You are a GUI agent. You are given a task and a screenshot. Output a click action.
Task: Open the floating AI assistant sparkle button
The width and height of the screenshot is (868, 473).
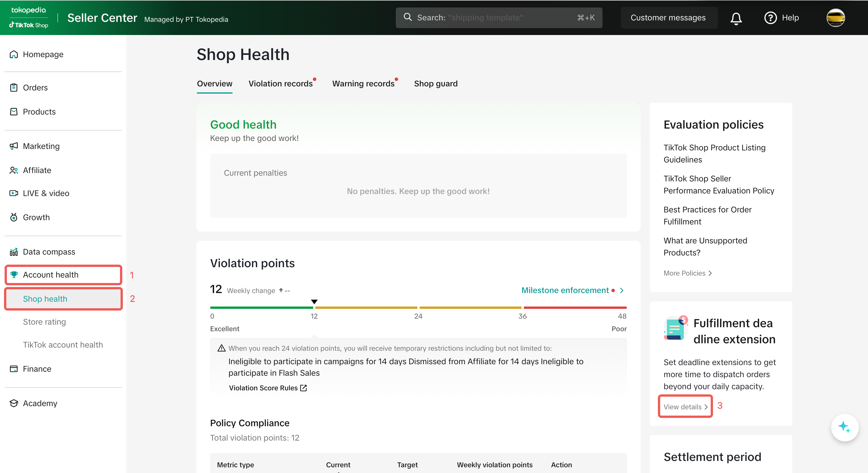(844, 427)
